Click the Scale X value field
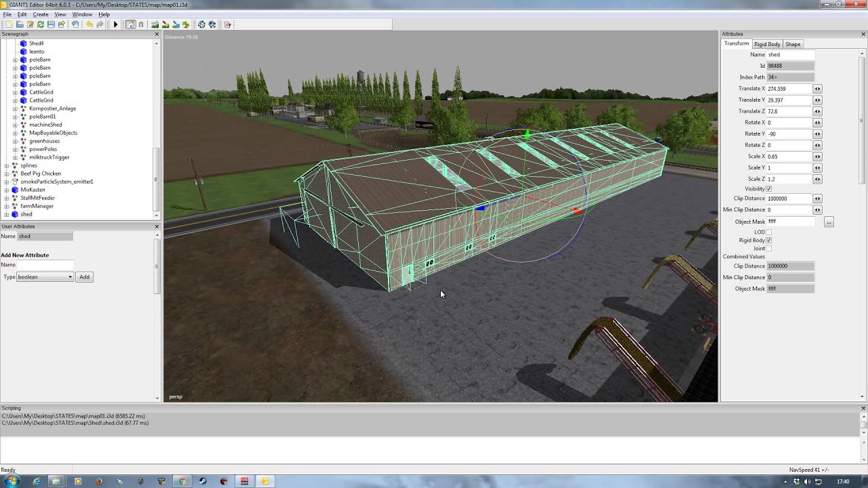Image resolution: width=868 pixels, height=488 pixels. [x=789, y=157]
